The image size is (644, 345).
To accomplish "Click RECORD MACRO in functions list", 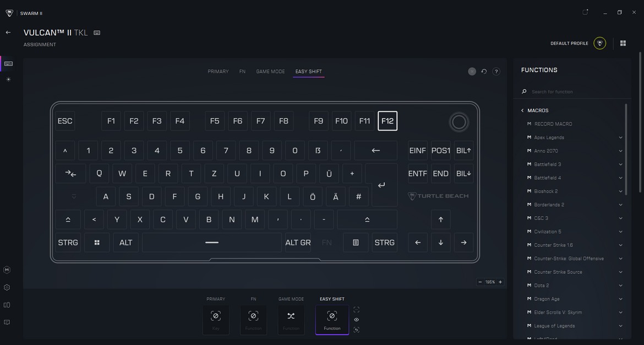I will [x=553, y=124].
